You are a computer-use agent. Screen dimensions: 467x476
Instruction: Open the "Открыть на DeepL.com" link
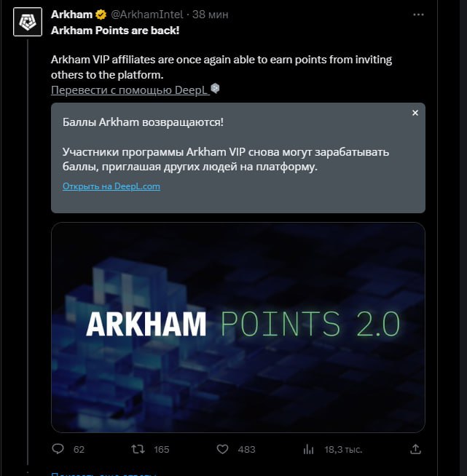(111, 186)
